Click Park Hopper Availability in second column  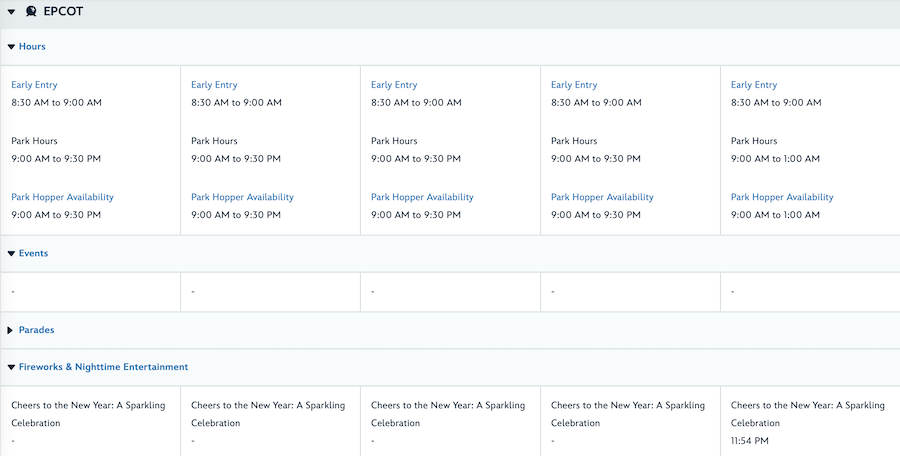pyautogui.click(x=242, y=197)
